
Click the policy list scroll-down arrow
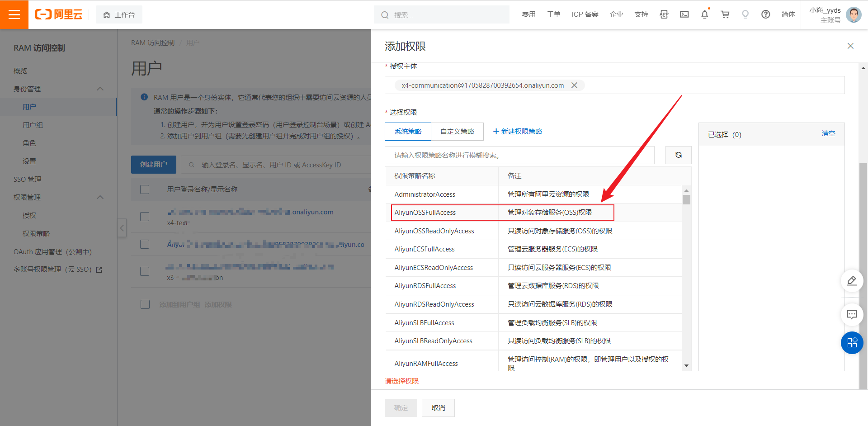coord(686,365)
